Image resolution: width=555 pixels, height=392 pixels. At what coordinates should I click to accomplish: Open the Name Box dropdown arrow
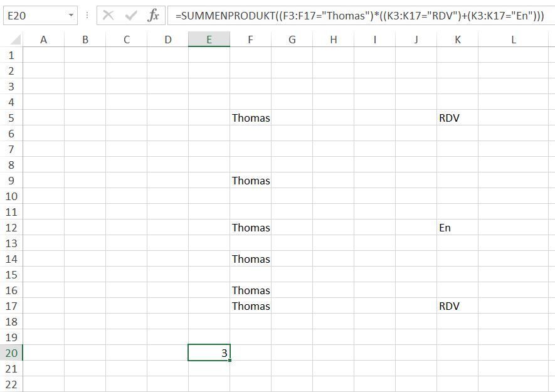point(71,15)
